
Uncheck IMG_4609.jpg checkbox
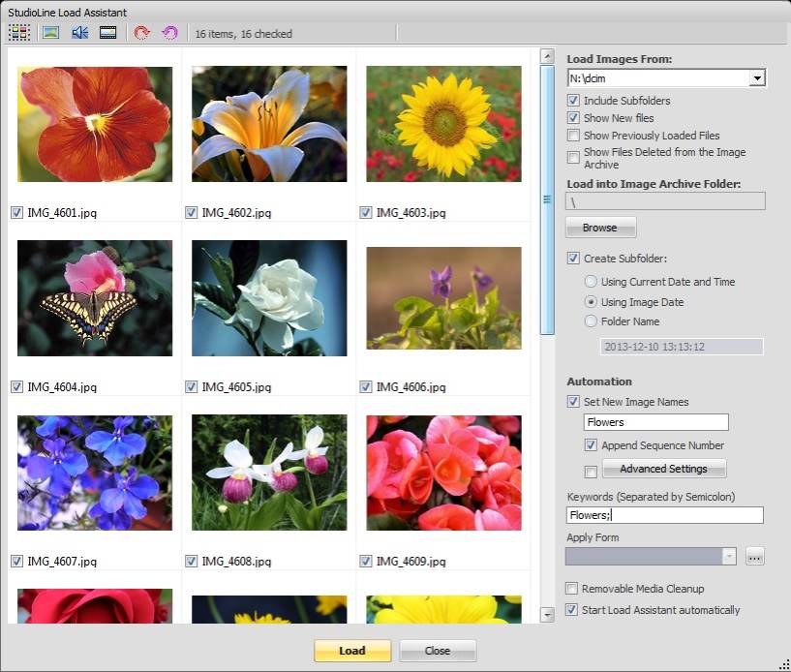pyautogui.click(x=366, y=561)
